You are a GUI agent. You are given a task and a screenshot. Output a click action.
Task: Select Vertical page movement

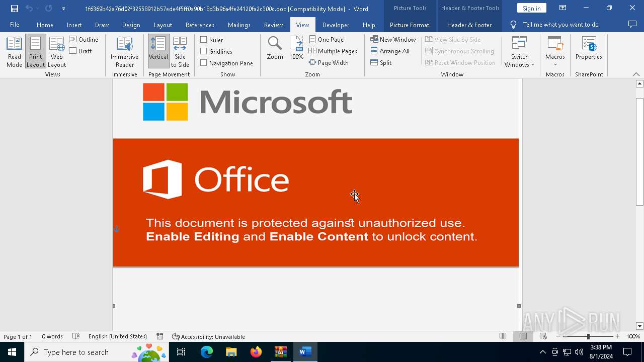[x=158, y=52]
